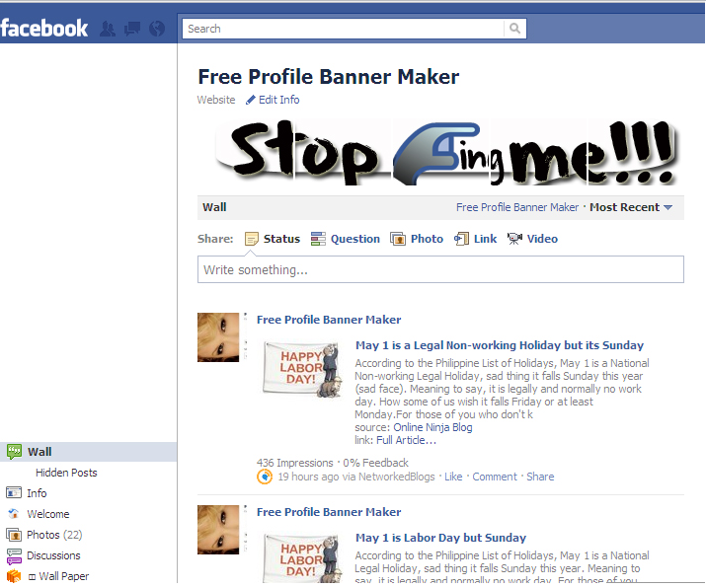This screenshot has height=588, width=706.
Task: Select the Photo share tab
Action: 417,239
